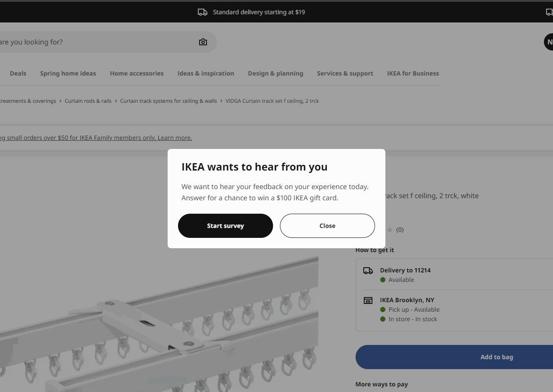Open Ideas & inspiration navigation item
The image size is (553, 392).
click(206, 73)
